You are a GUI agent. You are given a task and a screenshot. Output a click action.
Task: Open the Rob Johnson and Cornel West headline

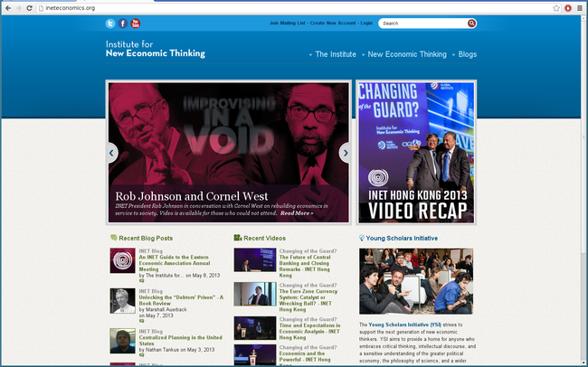click(192, 196)
